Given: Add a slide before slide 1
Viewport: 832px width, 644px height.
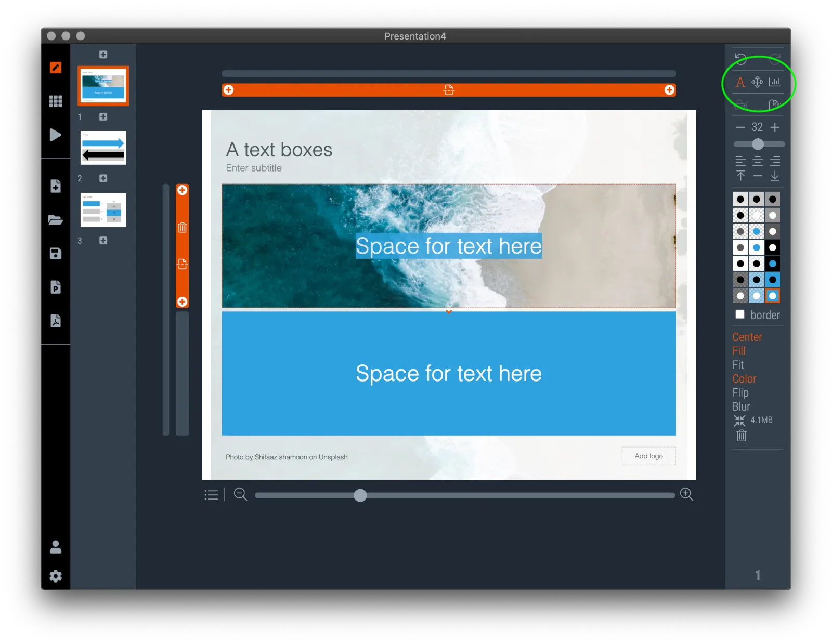Looking at the screenshot, I should pos(103,55).
